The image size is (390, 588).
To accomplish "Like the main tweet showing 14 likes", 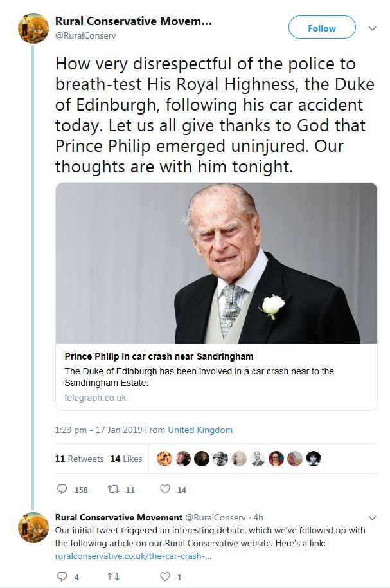I will [165, 489].
